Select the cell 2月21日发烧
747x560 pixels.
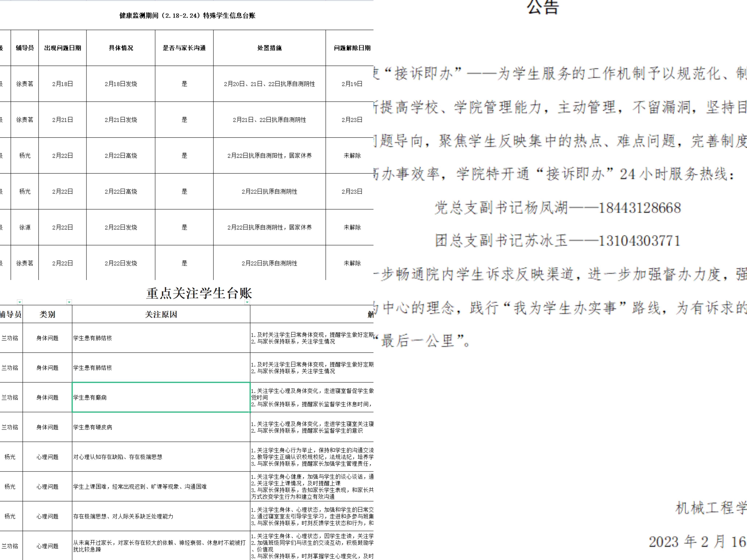(x=121, y=120)
